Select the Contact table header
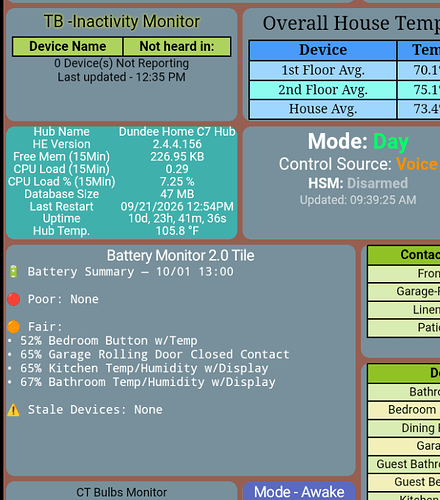The height and width of the screenshot is (500, 440). (404, 255)
